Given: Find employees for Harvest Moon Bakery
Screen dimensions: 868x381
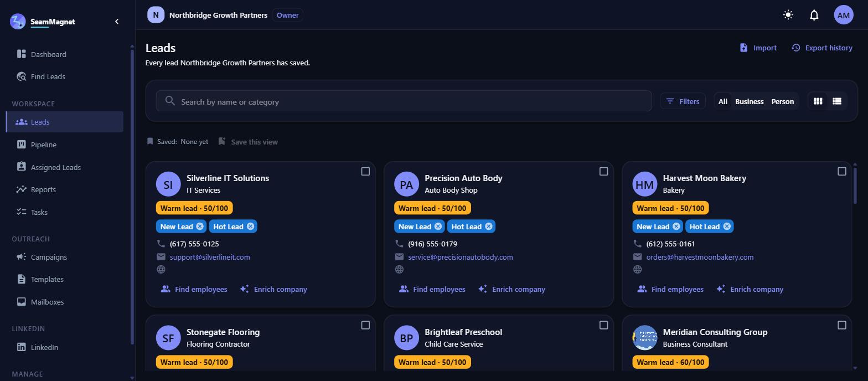Looking at the screenshot, I should click(x=670, y=289).
